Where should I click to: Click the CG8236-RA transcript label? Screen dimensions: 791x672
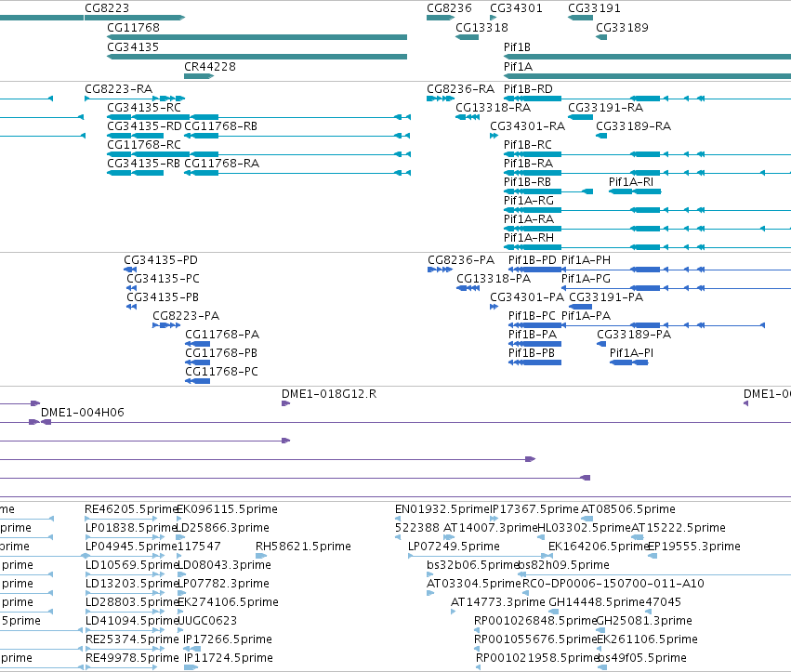coord(461,89)
